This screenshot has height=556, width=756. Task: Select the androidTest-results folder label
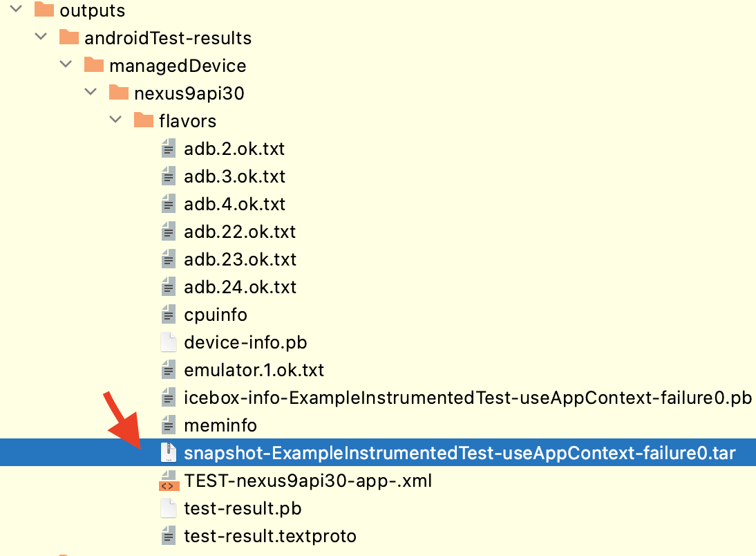168,37
